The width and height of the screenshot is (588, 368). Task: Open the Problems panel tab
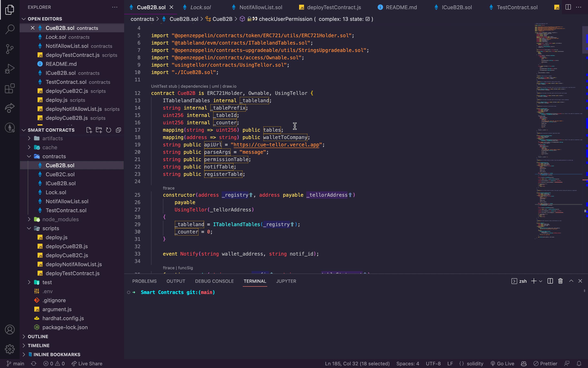(x=144, y=281)
